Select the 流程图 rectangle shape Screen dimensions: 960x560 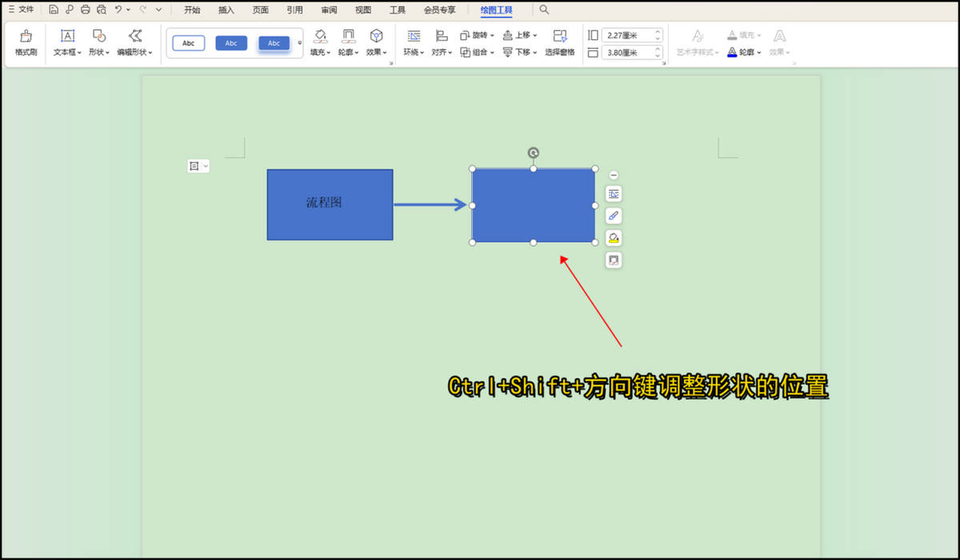coord(330,205)
